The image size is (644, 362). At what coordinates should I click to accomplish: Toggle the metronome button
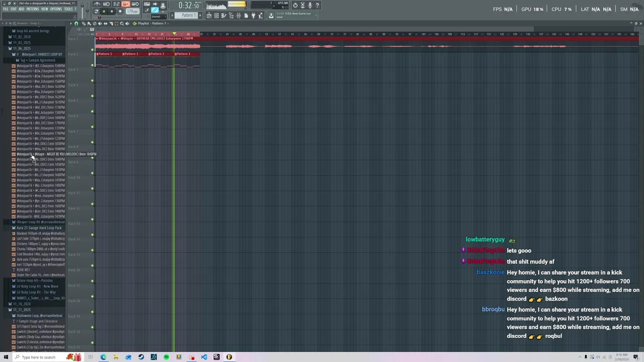pyautogui.click(x=97, y=4)
